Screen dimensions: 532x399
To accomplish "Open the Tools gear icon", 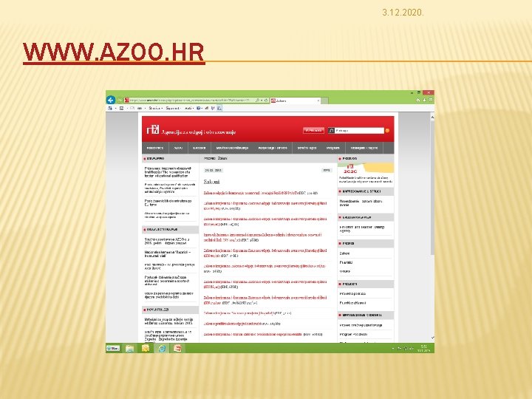I will [431, 100].
